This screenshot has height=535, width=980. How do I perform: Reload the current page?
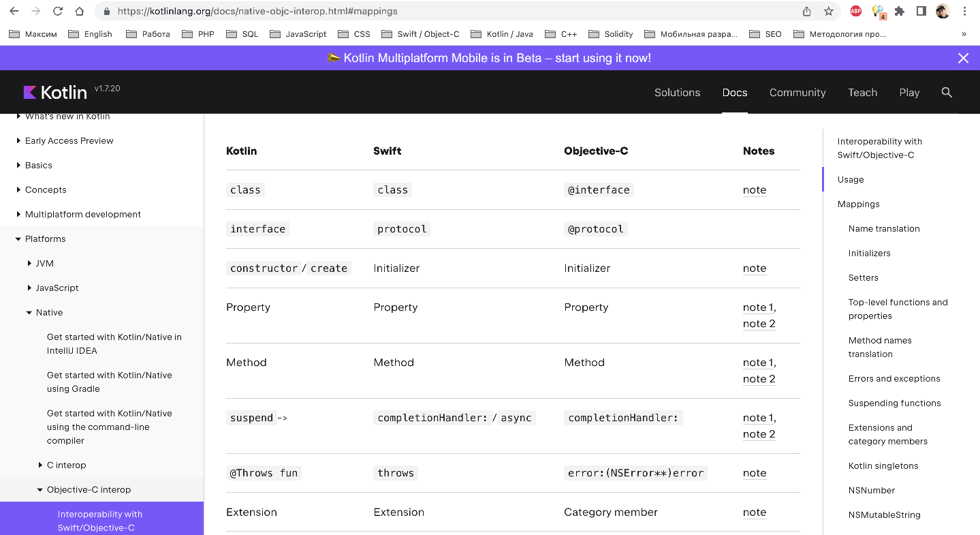point(58,12)
